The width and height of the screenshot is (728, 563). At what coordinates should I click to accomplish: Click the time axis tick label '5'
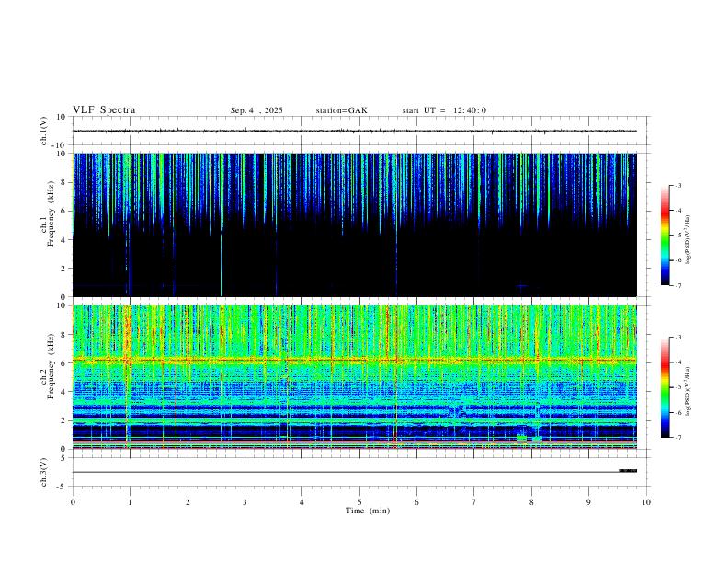pyautogui.click(x=359, y=502)
